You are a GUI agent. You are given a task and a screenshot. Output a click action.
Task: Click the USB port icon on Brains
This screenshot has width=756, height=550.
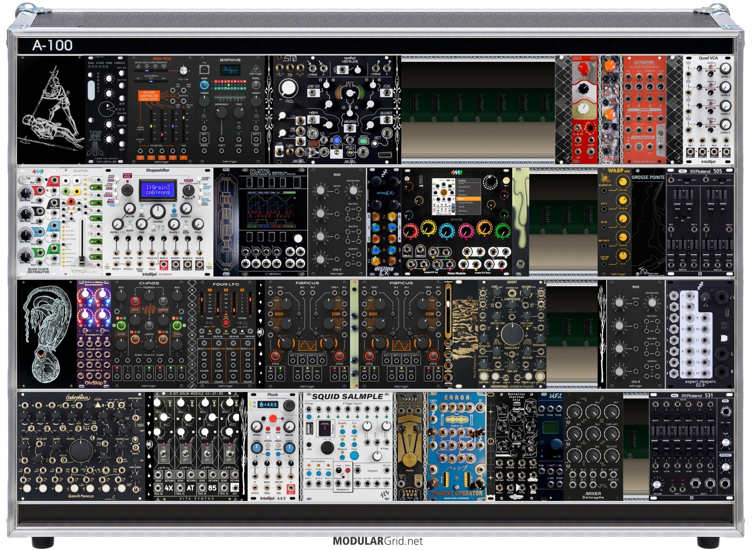[204, 69]
